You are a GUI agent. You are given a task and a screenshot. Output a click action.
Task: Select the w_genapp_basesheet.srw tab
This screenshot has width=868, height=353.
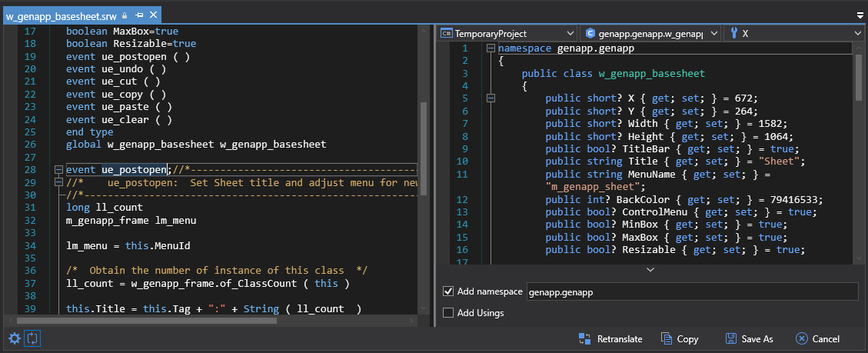coord(62,15)
